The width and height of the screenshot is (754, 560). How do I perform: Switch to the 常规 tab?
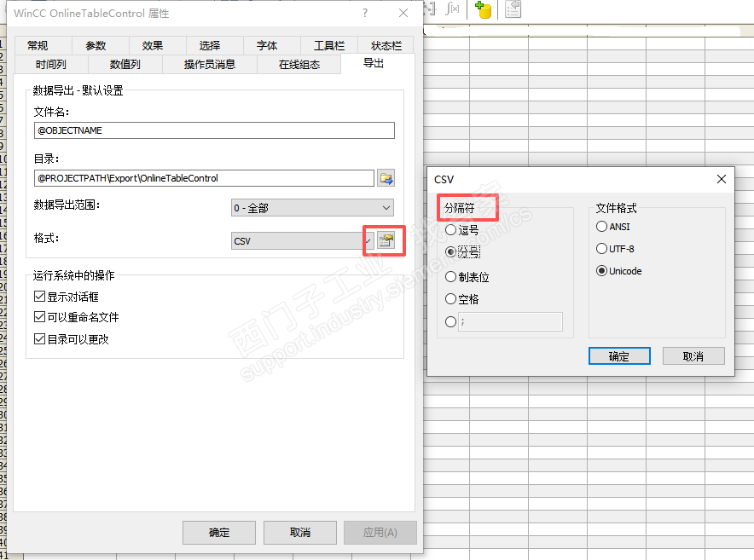(43, 46)
